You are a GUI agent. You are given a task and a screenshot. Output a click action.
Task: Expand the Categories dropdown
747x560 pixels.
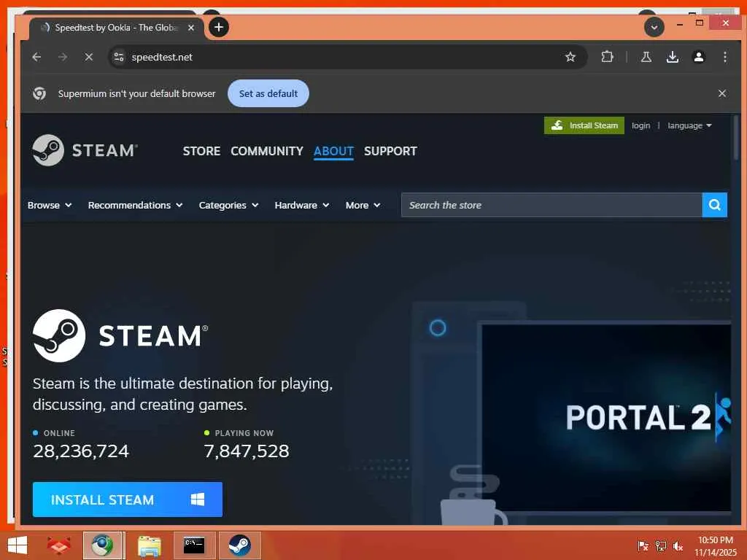(x=228, y=205)
